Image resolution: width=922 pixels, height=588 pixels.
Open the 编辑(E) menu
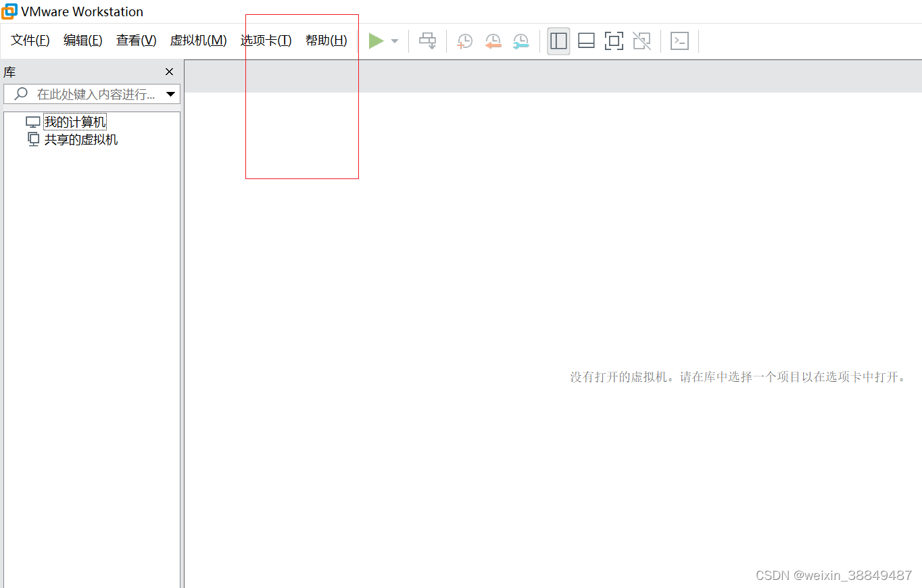pos(83,41)
